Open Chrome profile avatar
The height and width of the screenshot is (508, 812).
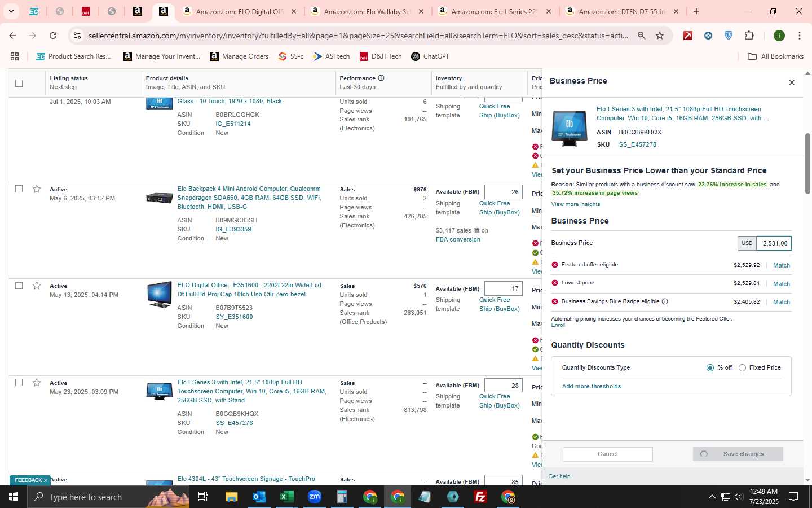click(x=779, y=36)
